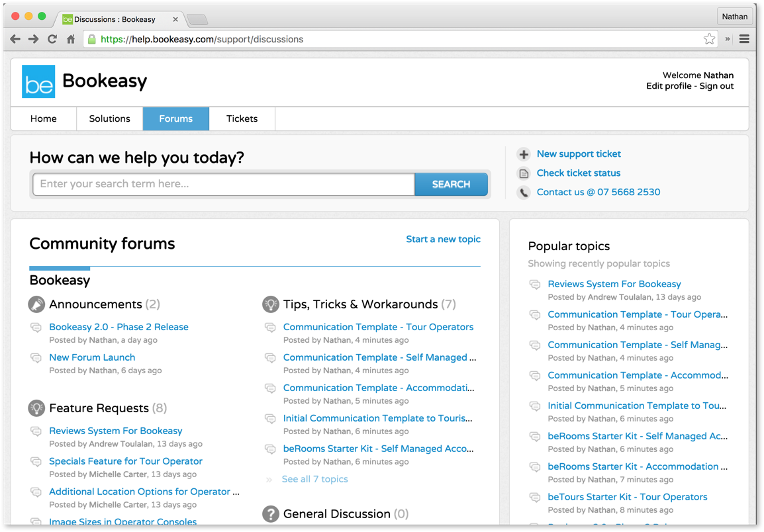
Task: Open Reviews System For Bookeasy in Popular topics
Action: click(614, 284)
